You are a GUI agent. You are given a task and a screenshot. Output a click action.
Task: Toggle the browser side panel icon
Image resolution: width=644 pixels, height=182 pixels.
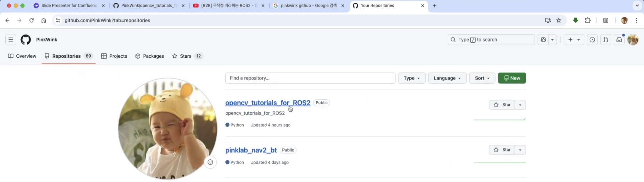coord(606,20)
